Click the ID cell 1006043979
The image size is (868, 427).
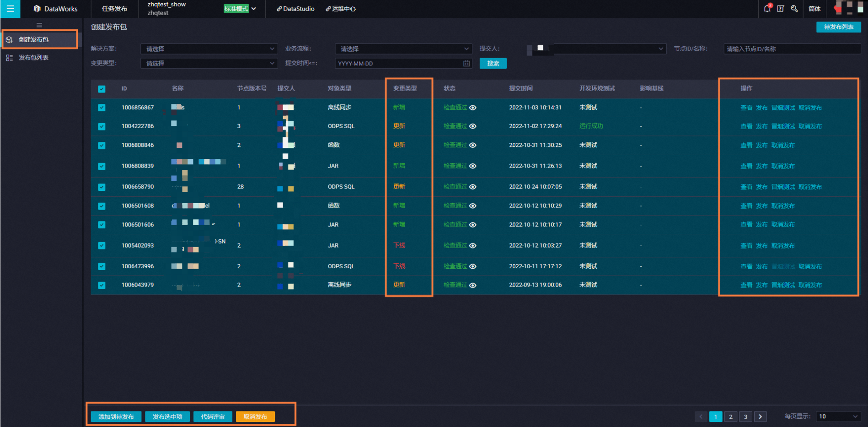138,285
